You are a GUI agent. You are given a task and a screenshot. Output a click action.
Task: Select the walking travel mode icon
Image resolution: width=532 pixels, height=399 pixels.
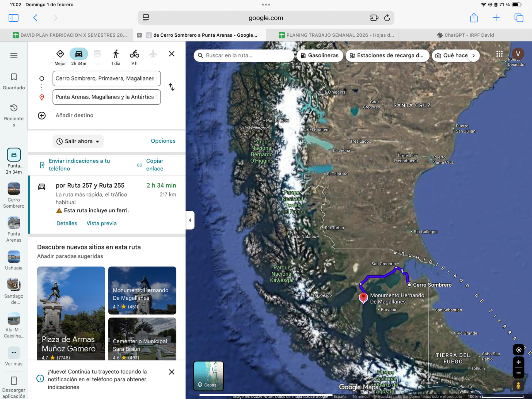116,54
